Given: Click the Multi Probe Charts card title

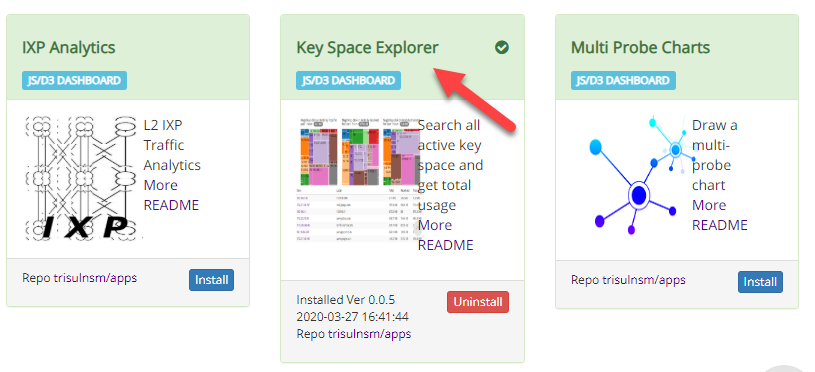Looking at the screenshot, I should (640, 48).
